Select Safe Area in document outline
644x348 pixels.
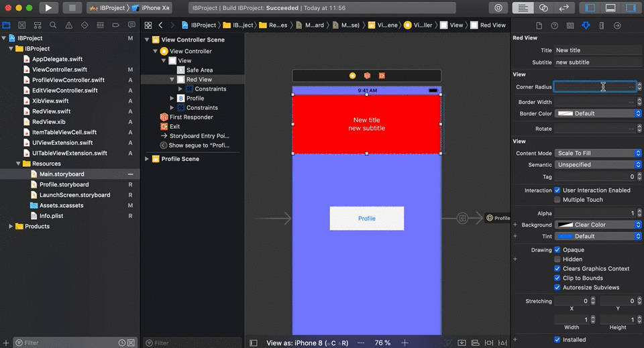199,70
